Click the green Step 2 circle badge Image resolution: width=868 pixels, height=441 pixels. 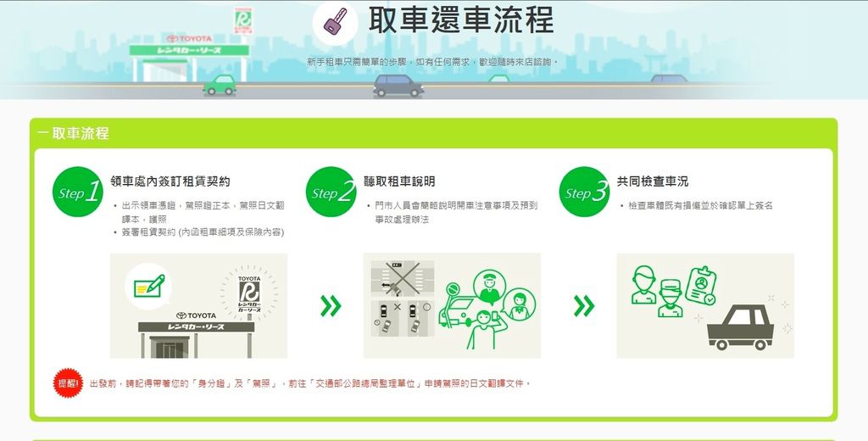(x=331, y=192)
